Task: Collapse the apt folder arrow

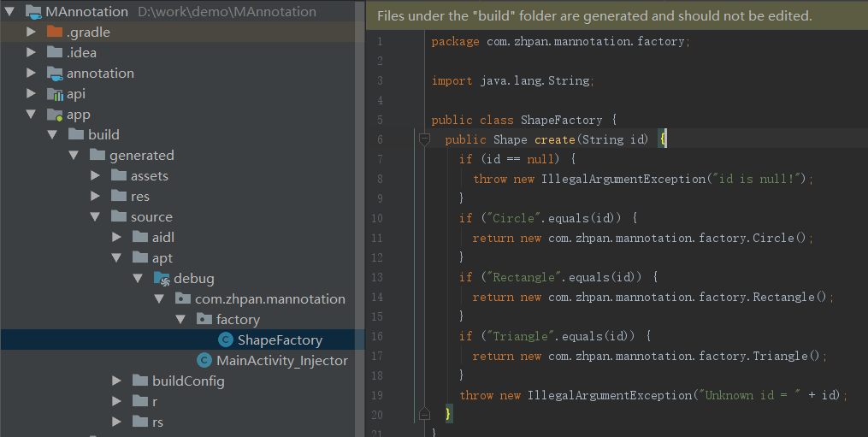Action: 116,257
